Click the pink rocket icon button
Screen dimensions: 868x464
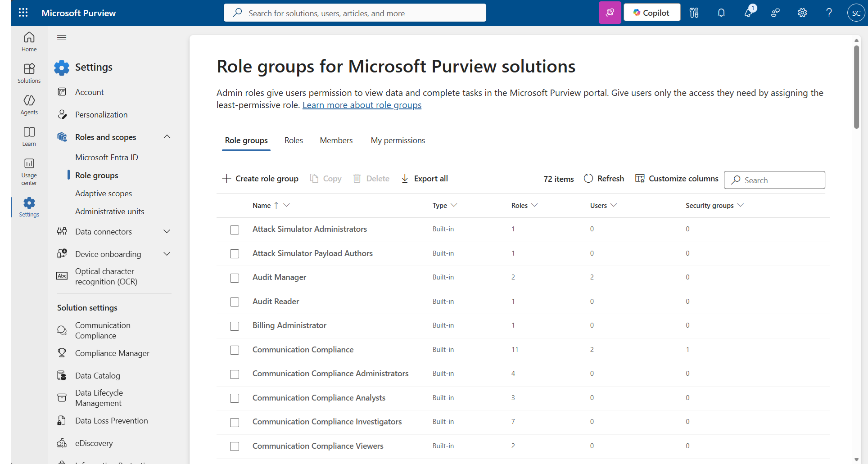click(x=610, y=13)
